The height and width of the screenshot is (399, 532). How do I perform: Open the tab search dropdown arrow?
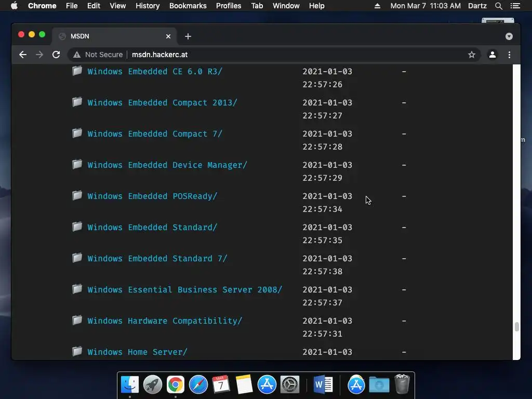click(x=509, y=36)
